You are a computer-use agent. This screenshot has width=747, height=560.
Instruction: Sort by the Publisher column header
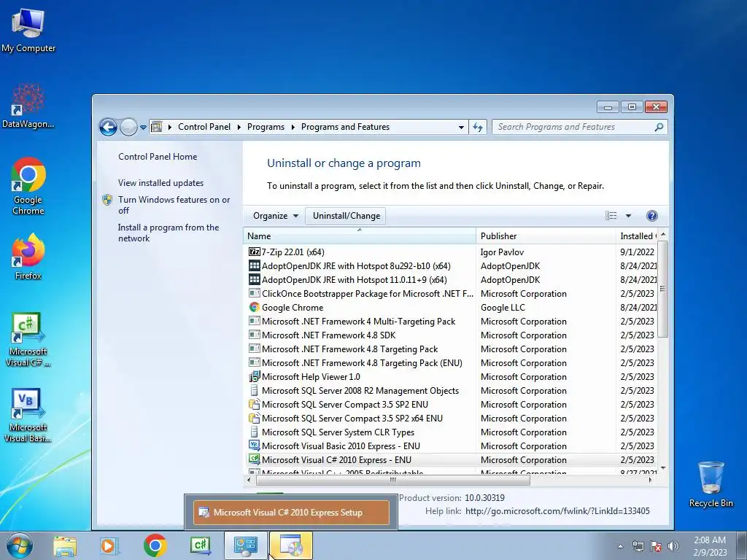click(546, 236)
